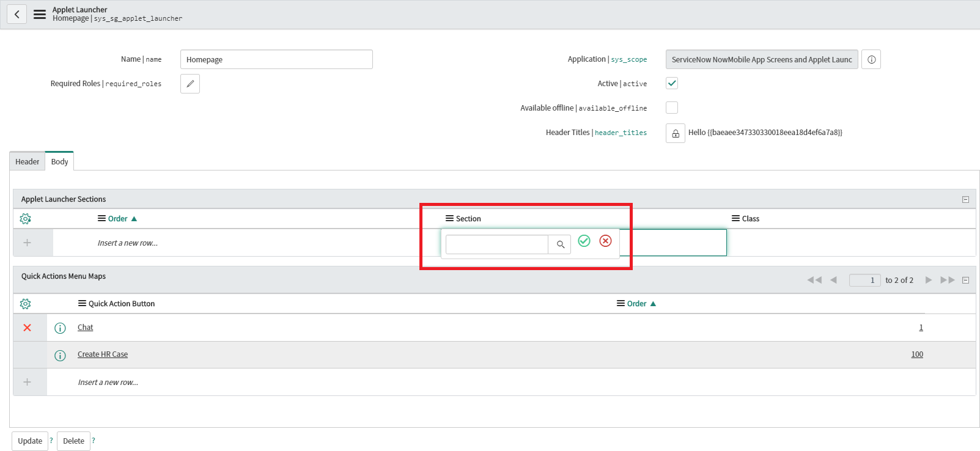Collapse the Applet Launcher Sections list

[965, 199]
